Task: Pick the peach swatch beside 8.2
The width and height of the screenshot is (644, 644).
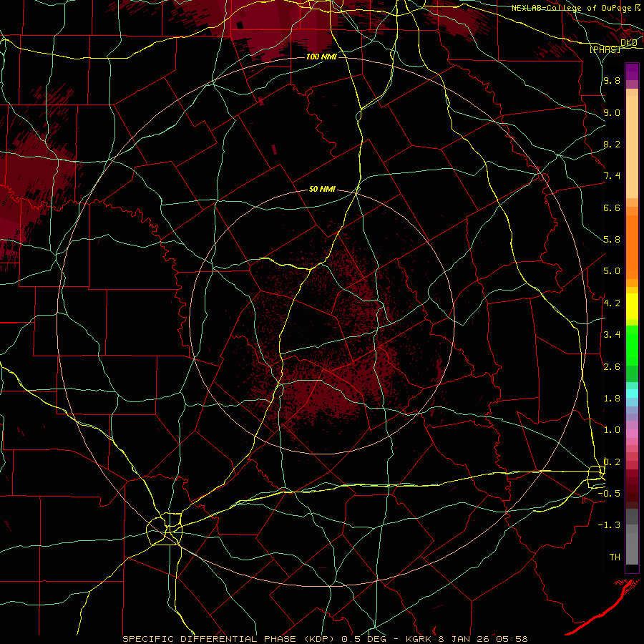Action: pyautogui.click(x=632, y=147)
